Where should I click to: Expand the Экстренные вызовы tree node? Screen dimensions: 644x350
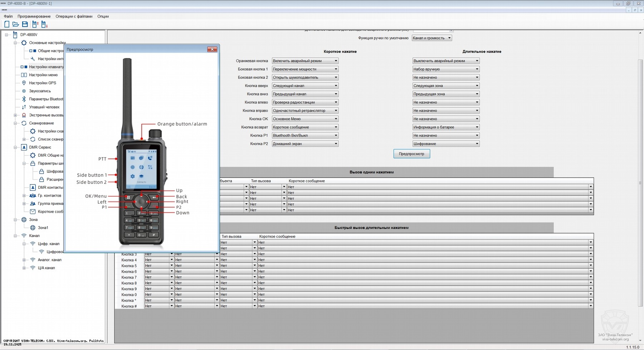pyautogui.click(x=15, y=115)
